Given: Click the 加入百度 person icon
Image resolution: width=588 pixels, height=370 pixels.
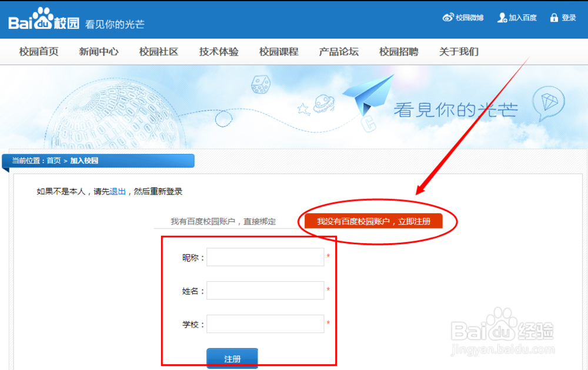Looking at the screenshot, I should [502, 18].
